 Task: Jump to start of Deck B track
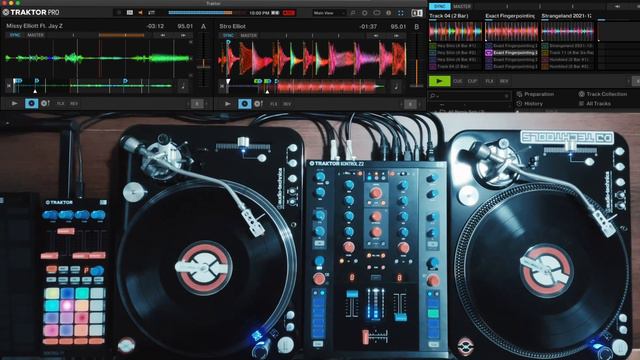tap(222, 86)
